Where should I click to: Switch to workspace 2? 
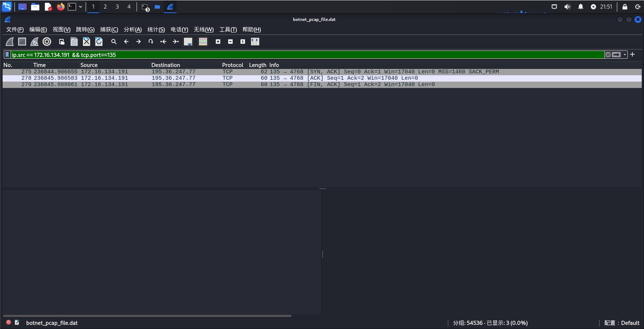coord(105,7)
